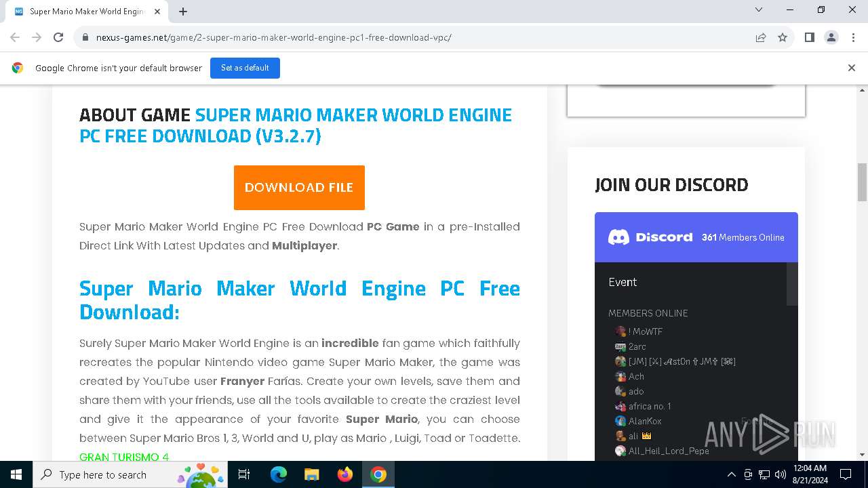Image resolution: width=868 pixels, height=488 pixels.
Task: Open the tab search dropdown
Action: [x=759, y=9]
